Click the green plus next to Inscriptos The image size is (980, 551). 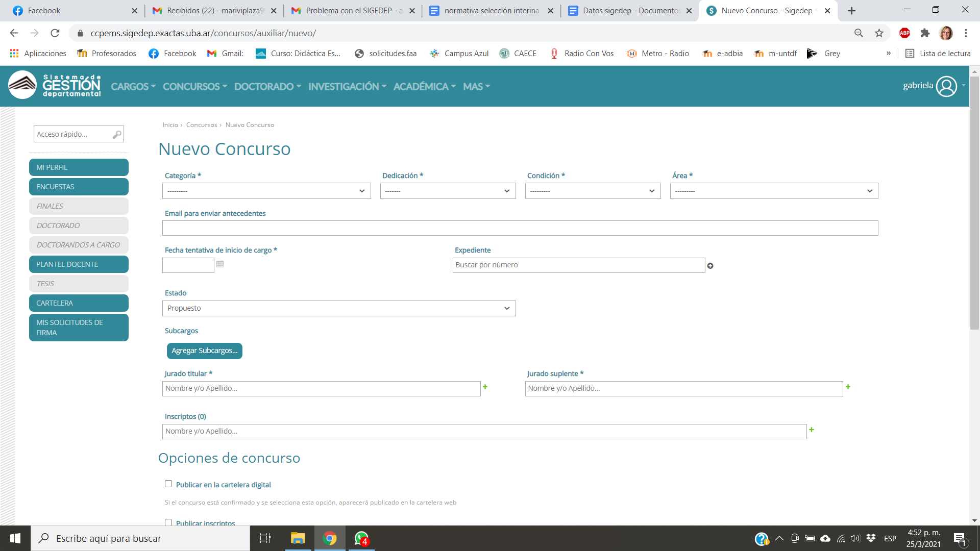pos(812,430)
